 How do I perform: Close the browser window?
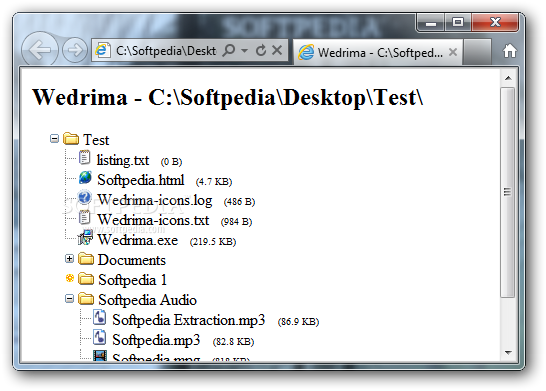point(495,23)
